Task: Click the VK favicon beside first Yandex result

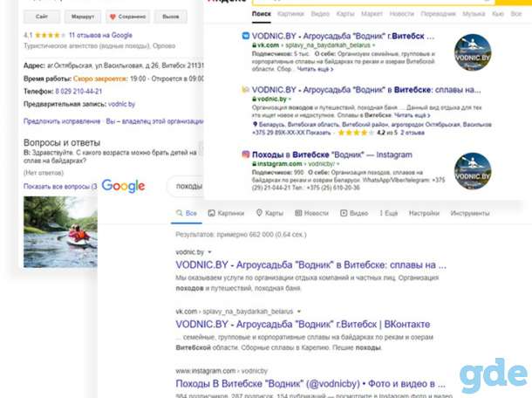Action: click(246, 36)
